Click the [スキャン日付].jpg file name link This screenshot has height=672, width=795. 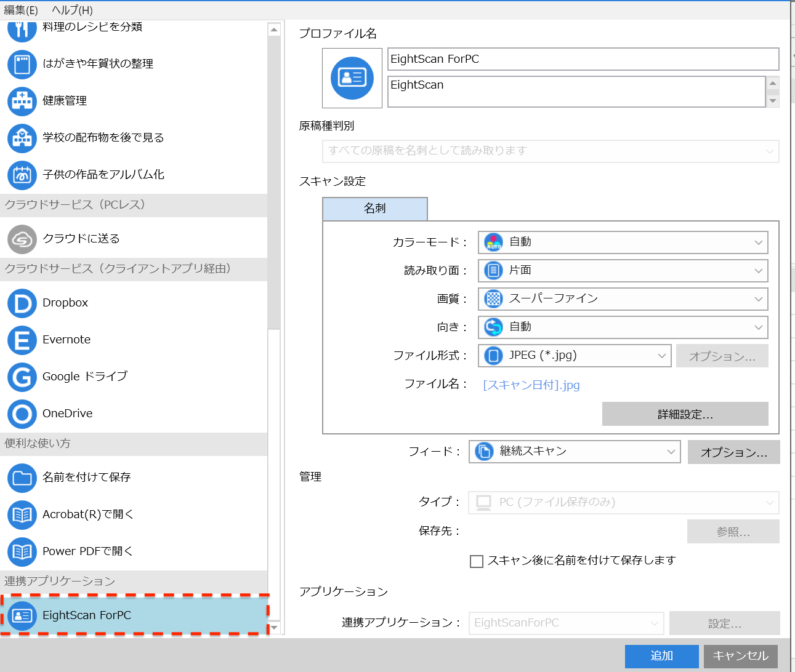click(x=531, y=385)
